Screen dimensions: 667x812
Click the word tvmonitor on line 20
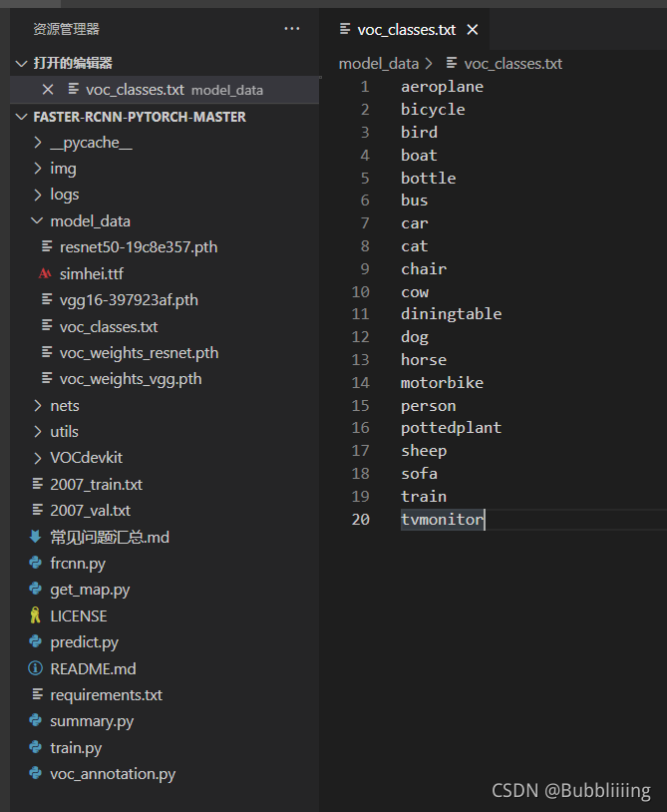pyautogui.click(x=442, y=520)
